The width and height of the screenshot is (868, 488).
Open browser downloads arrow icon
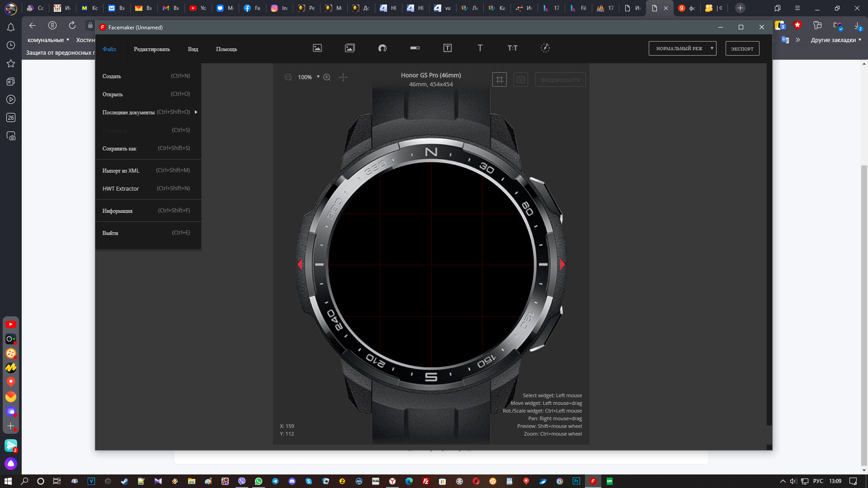[x=857, y=25]
